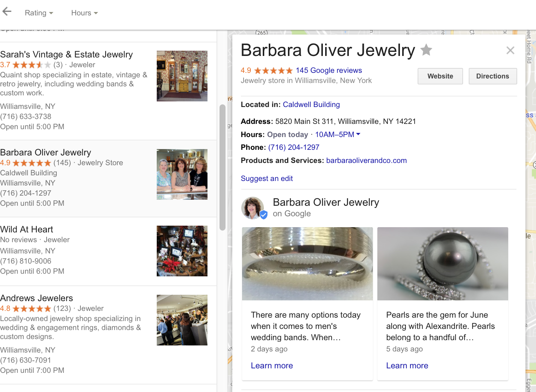Open 145 Google reviews link

[329, 70]
